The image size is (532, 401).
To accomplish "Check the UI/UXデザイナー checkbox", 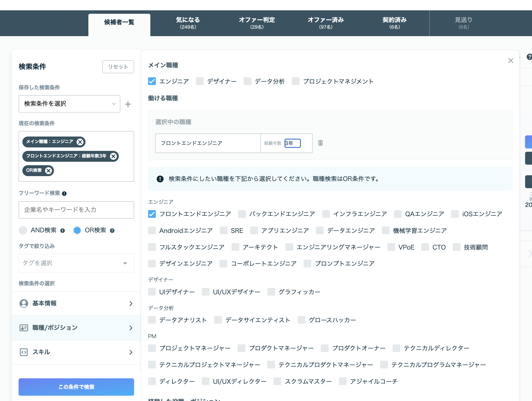I will [x=205, y=292].
